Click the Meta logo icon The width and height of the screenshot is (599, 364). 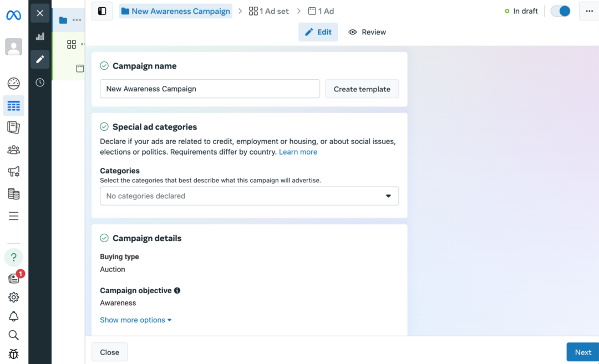coord(13,16)
